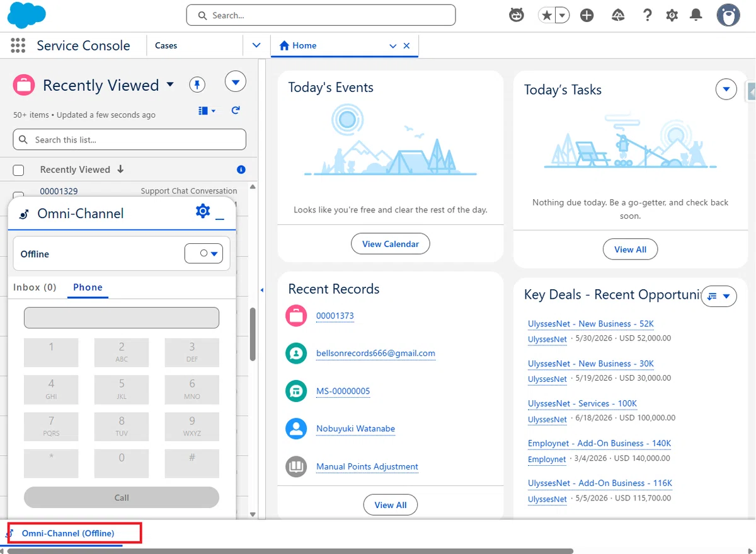The height and width of the screenshot is (554, 756).
Task: Focus the global Search box
Action: (x=321, y=15)
